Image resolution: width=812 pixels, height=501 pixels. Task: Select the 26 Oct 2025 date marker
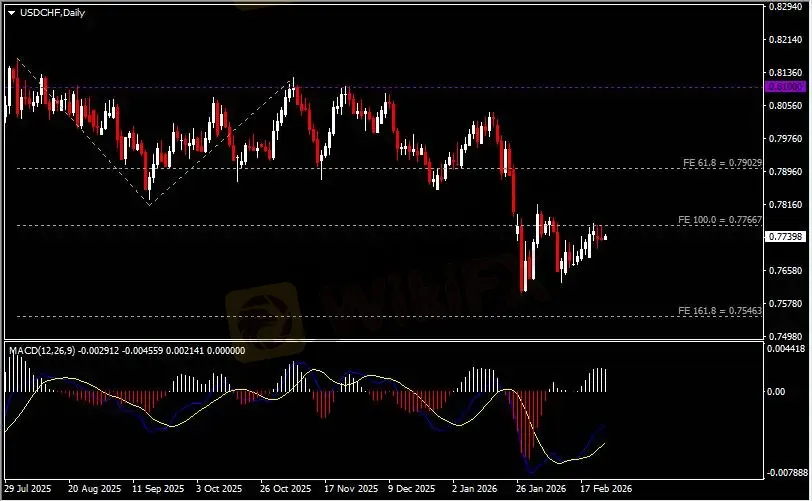[x=284, y=490]
